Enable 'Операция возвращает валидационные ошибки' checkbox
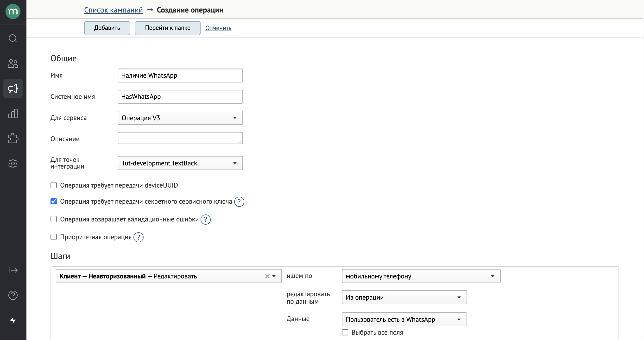644x340 pixels. point(53,219)
